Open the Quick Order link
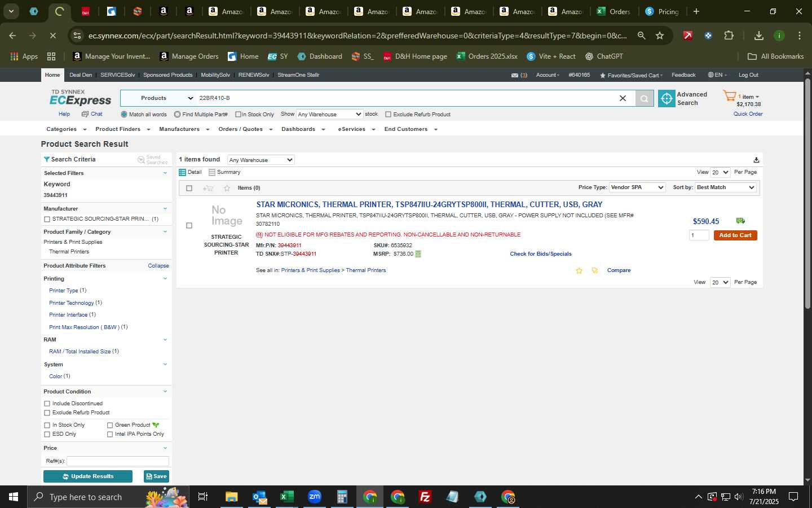Image resolution: width=812 pixels, height=508 pixels. click(748, 114)
